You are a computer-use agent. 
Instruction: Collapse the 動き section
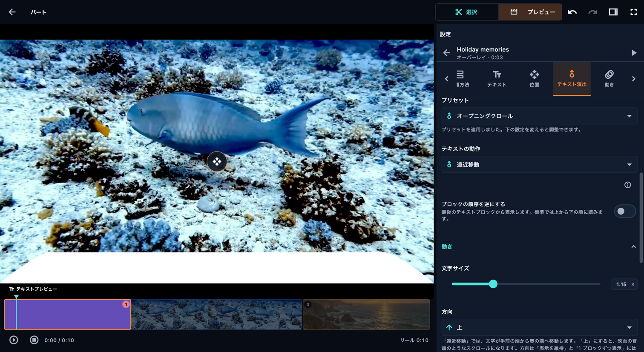633,247
